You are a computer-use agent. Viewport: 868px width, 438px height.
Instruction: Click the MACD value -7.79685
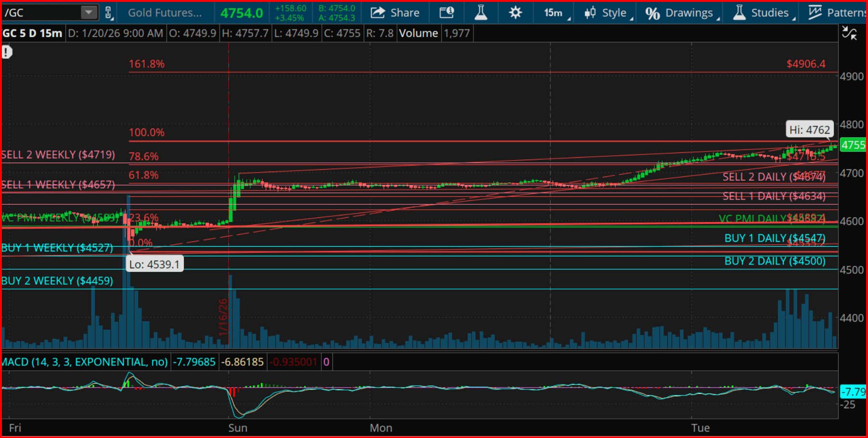click(194, 362)
